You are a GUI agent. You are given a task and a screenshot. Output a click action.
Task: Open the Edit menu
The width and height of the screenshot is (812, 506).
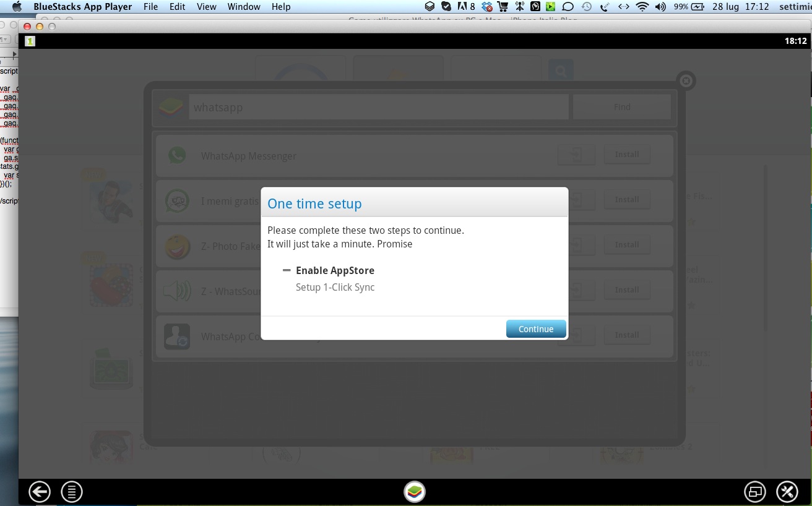[x=178, y=7]
